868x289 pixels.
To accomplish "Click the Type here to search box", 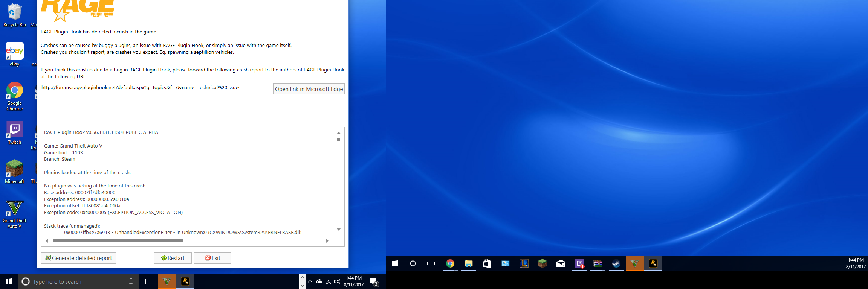I will click(75, 281).
